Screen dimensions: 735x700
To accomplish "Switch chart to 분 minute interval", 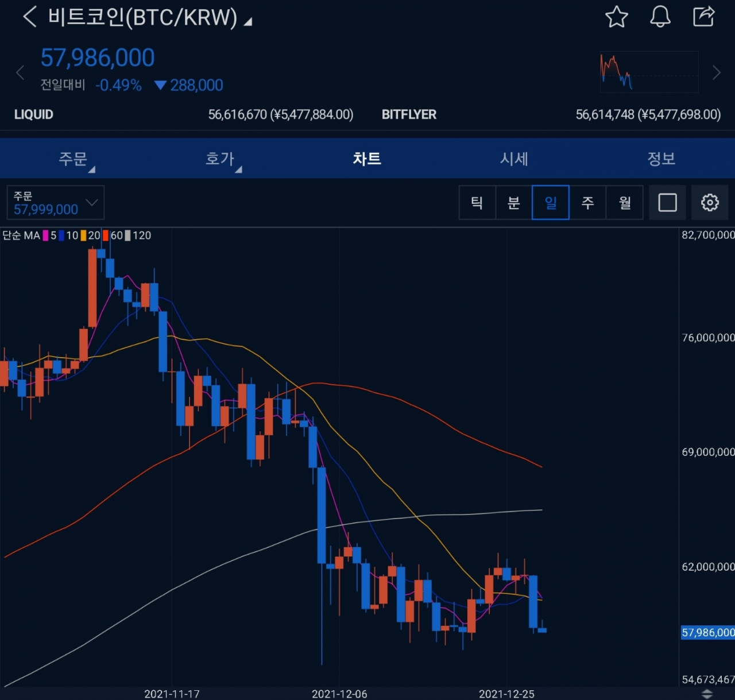I will pos(514,202).
